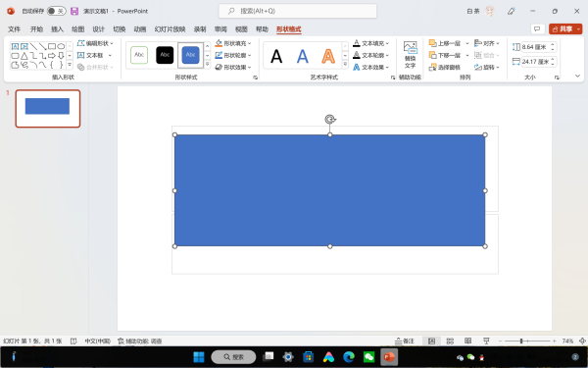588x368 pixels.
Task: Apply the black Abc shape style
Action: tap(165, 55)
